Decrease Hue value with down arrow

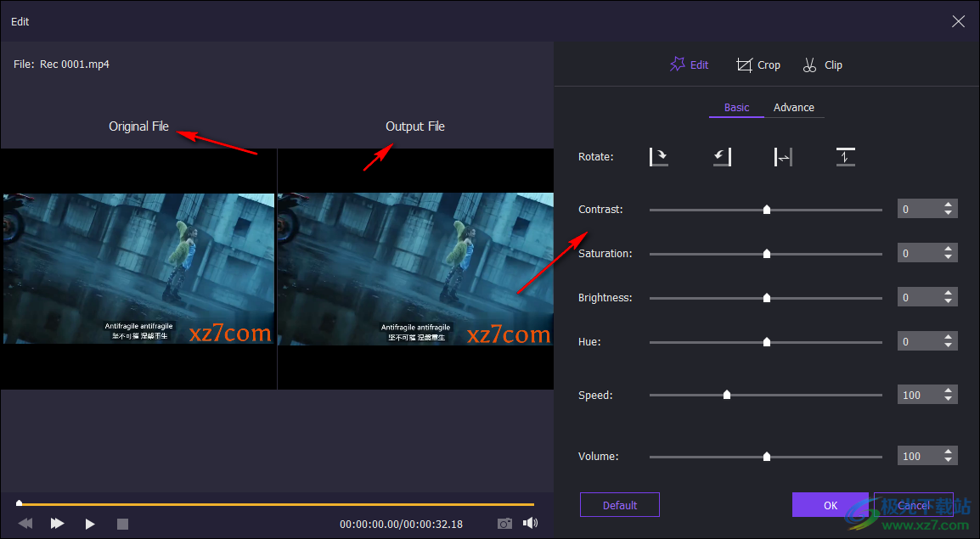(948, 346)
